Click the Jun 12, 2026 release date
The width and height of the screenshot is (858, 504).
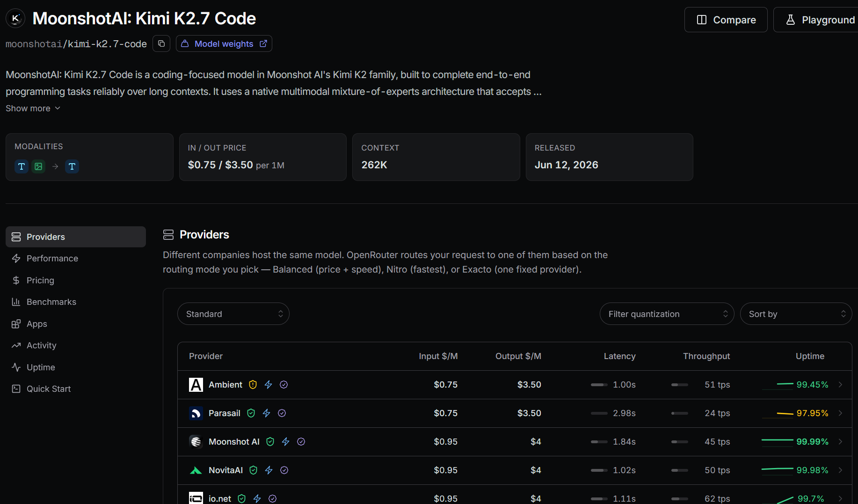click(566, 165)
